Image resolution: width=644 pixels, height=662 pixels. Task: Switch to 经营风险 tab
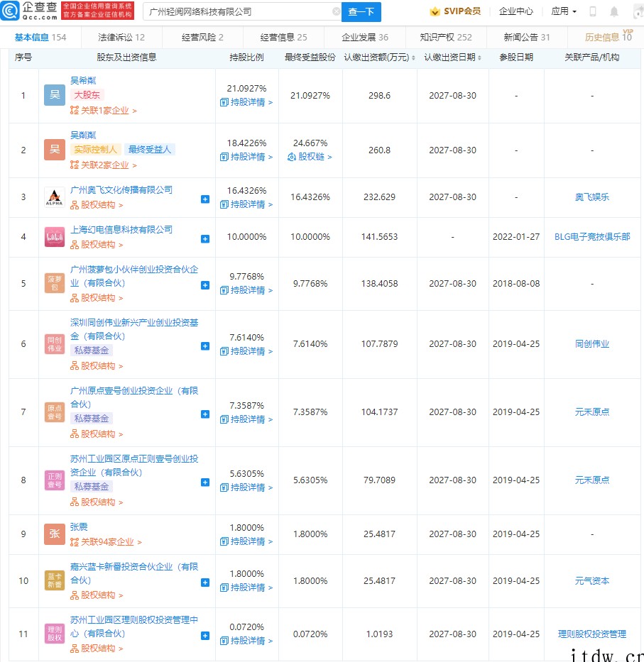202,38
